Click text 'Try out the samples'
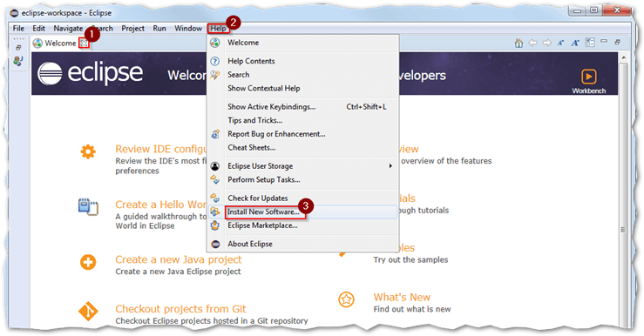The image size is (644, 336). coord(410,259)
